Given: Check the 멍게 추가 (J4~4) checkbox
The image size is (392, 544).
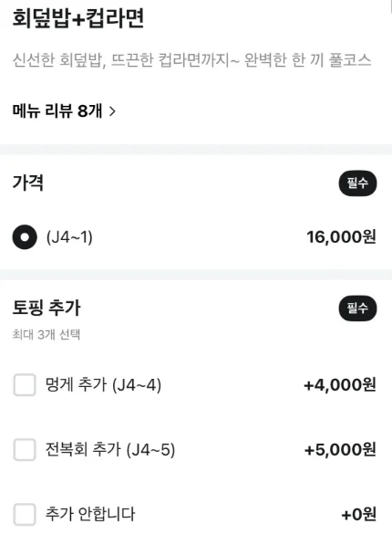Looking at the screenshot, I should pyautogui.click(x=25, y=385).
